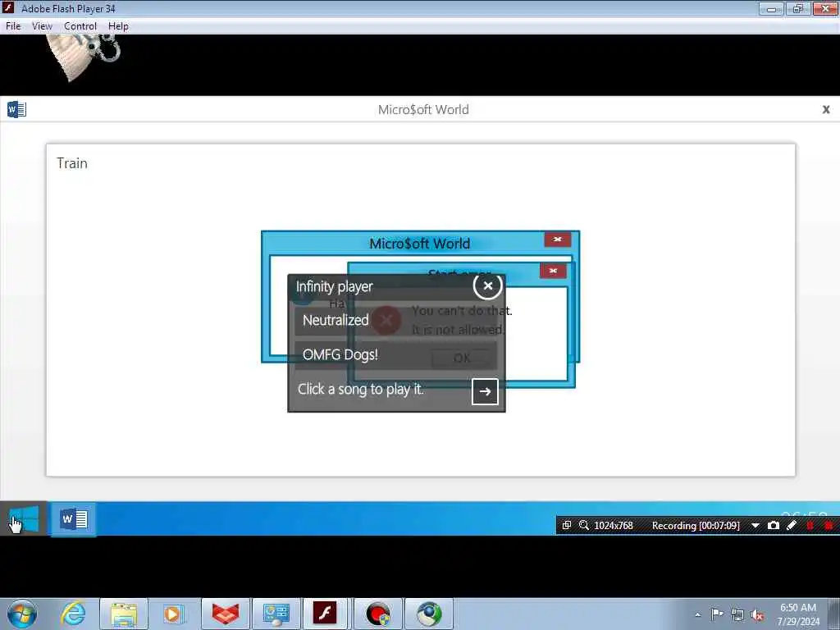Click the network tray icon
Image resolution: width=840 pixels, height=630 pixels.
(x=737, y=615)
